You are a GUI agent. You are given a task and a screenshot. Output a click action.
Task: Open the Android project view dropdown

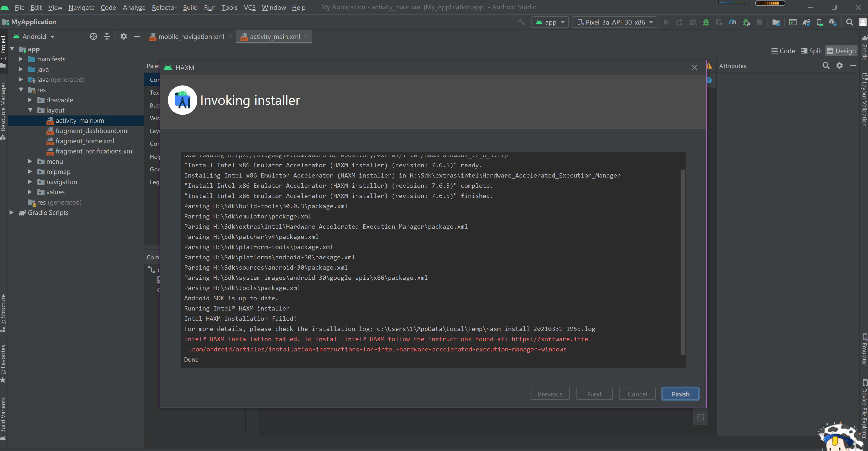[x=34, y=36]
